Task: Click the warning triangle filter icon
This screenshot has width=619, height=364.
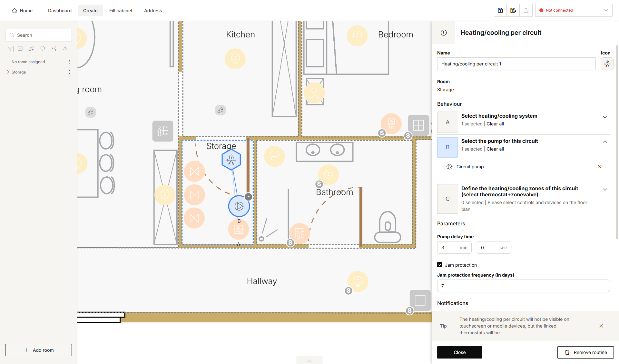Action: tap(65, 49)
